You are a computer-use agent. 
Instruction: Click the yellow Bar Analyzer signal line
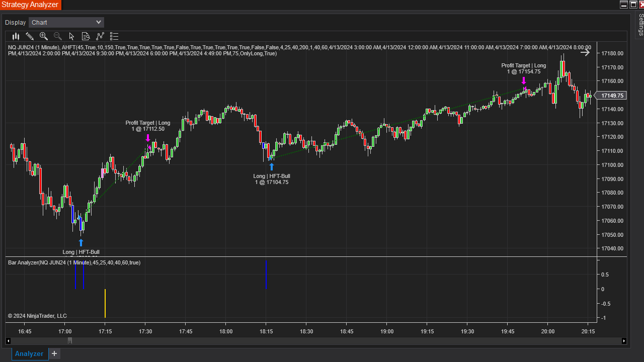[x=105, y=303]
